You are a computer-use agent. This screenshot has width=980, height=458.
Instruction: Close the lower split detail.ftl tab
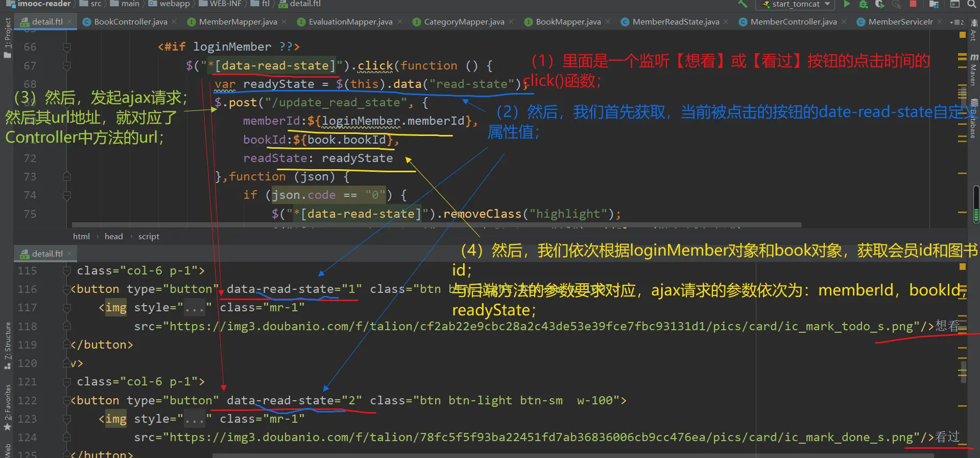pos(69,254)
